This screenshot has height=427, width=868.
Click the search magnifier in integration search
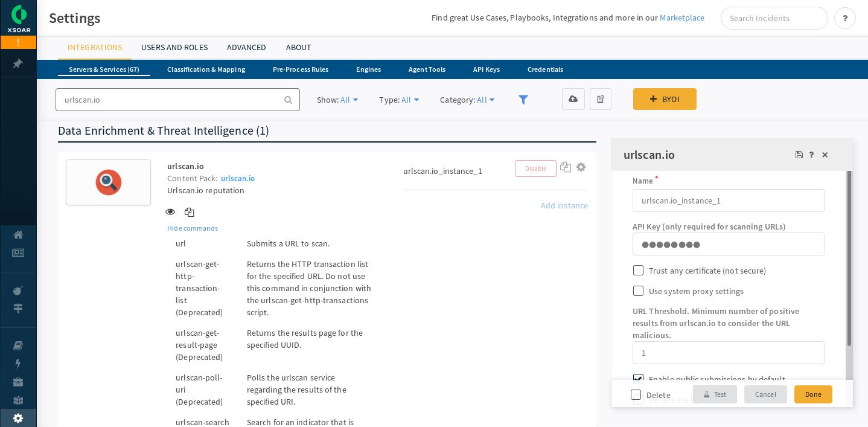(x=289, y=100)
